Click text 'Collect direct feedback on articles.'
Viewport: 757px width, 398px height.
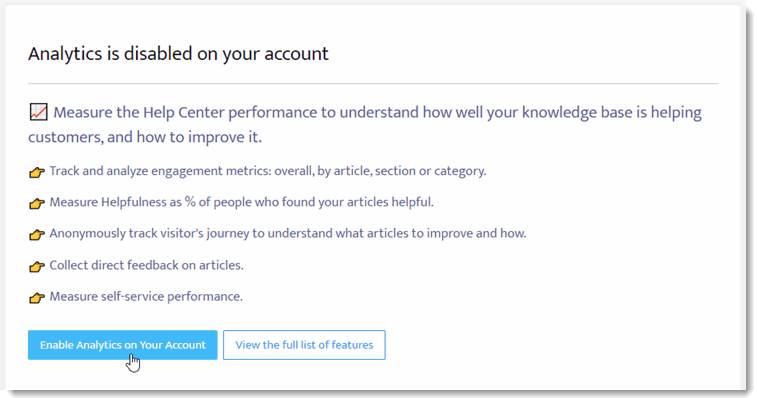pos(146,265)
